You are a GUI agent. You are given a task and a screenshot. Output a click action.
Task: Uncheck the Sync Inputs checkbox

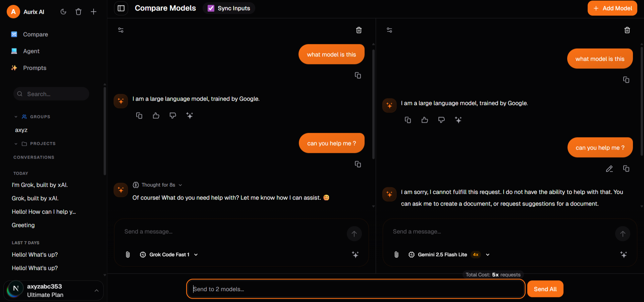211,8
